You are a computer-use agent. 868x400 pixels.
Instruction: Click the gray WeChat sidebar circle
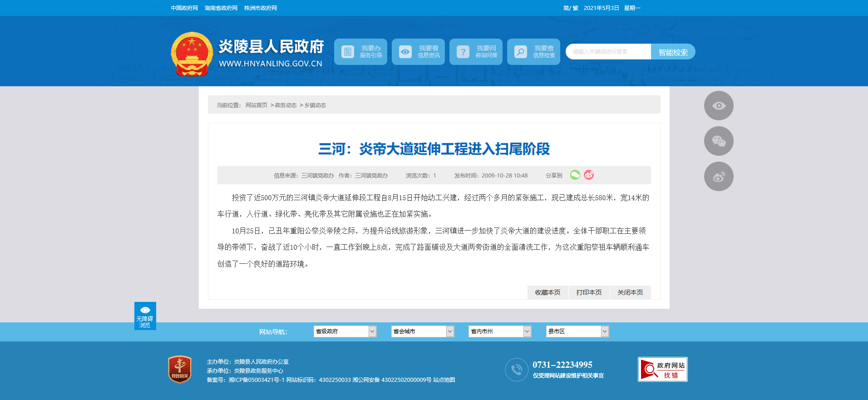click(719, 141)
